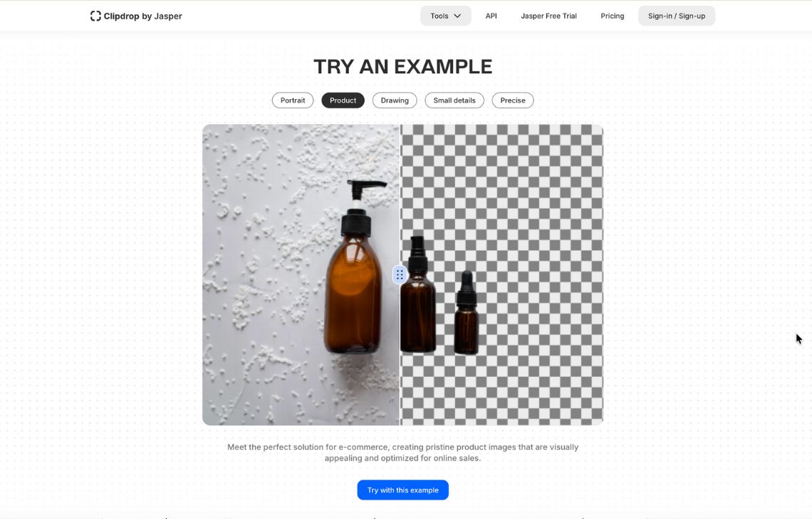Open the API page
The image size is (812, 519).
click(491, 16)
